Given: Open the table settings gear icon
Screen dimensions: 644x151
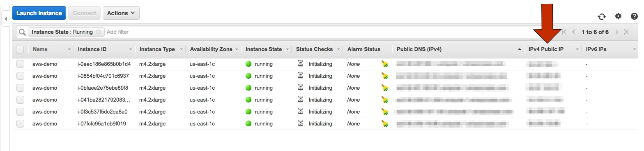Looking at the screenshot, I should click(618, 16).
